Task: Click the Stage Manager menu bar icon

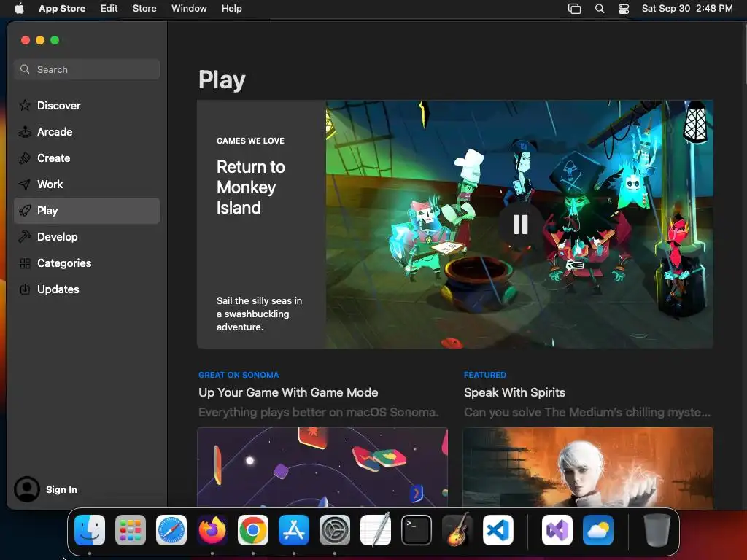Action: click(575, 9)
